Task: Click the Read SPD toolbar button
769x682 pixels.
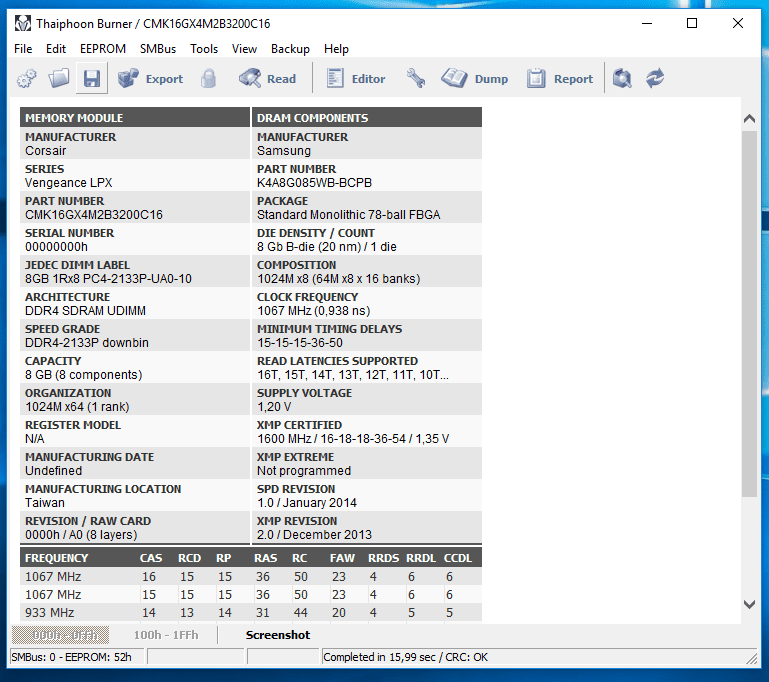Action: coord(267,78)
